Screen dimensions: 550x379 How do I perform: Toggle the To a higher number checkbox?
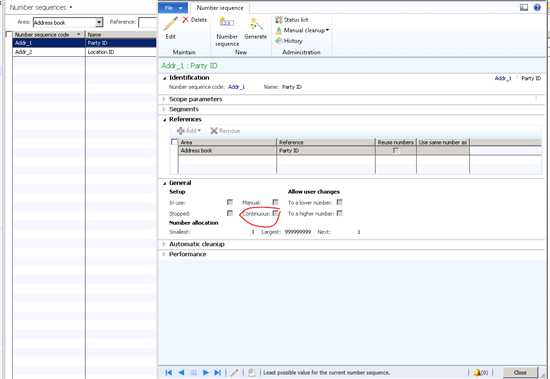pyautogui.click(x=339, y=213)
